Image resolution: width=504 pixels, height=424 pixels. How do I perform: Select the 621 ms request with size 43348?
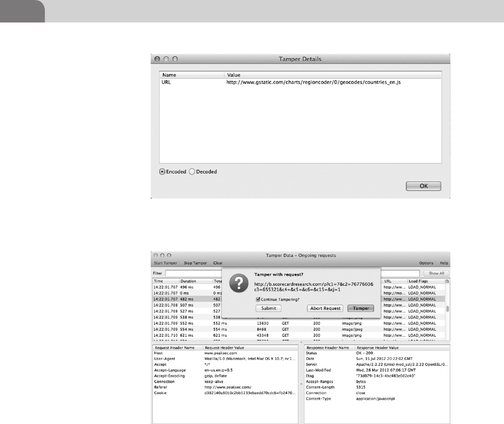[299, 335]
